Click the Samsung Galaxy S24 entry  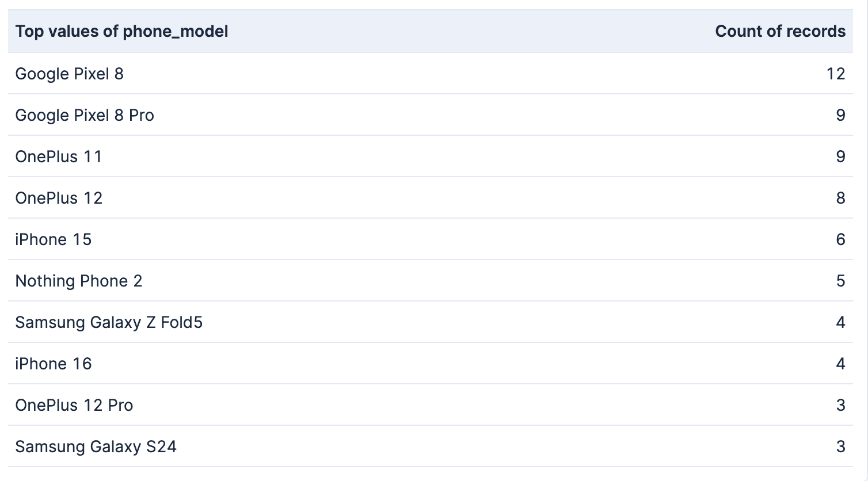(96, 446)
